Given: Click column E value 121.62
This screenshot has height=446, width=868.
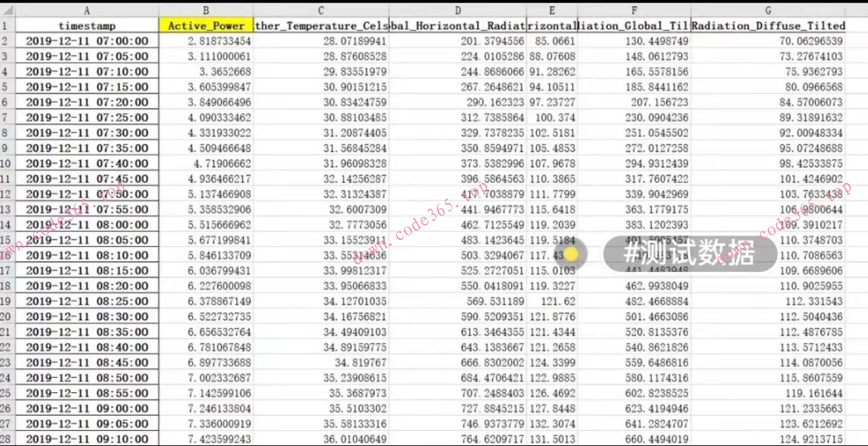Looking at the screenshot, I should (552, 301).
